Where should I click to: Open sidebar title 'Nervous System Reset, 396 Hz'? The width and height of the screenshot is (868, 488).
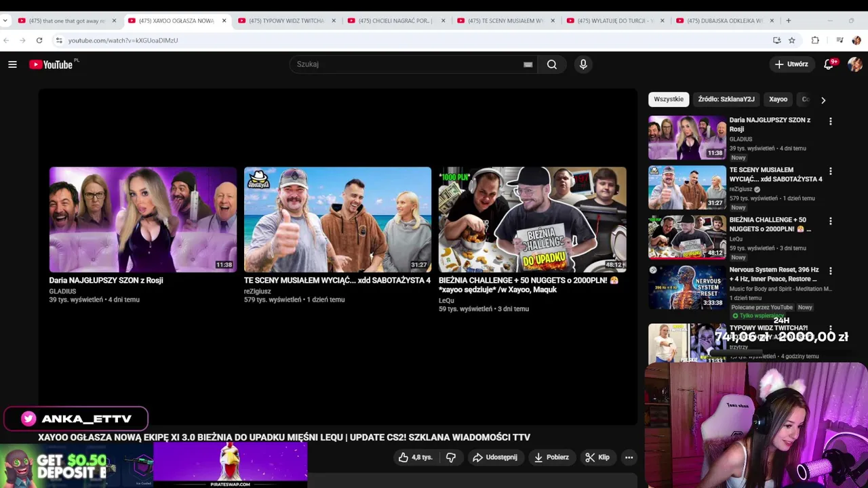[x=774, y=274]
